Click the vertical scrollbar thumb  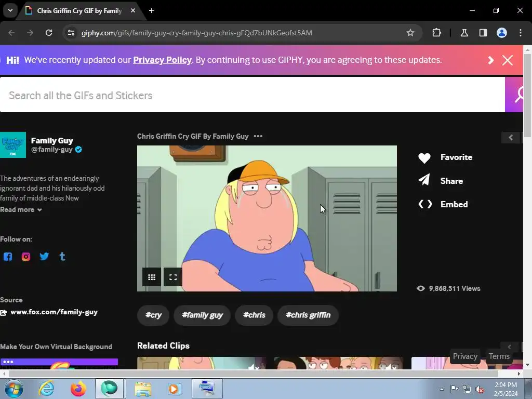click(x=527, y=95)
